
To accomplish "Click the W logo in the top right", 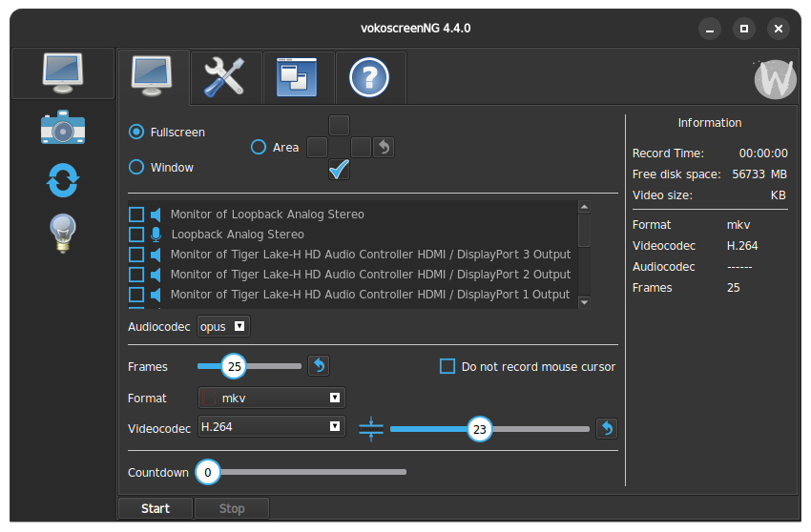I will pos(774,79).
